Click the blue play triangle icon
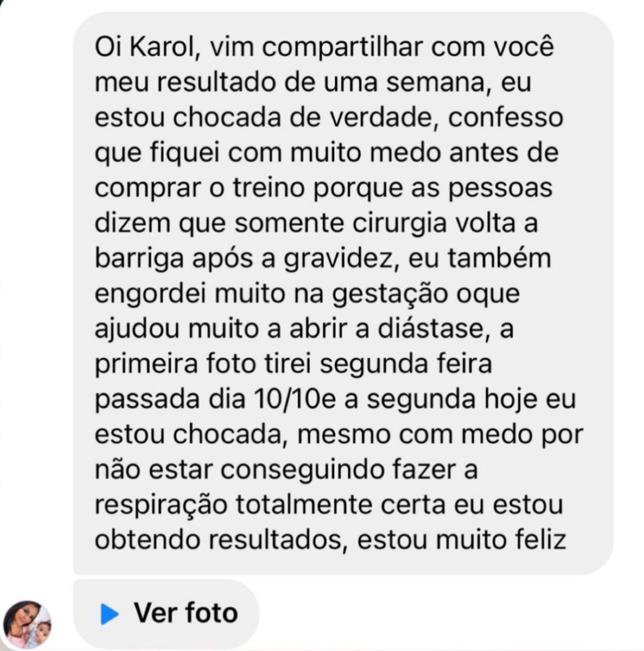Screen dimensions: 644x651 109,613
